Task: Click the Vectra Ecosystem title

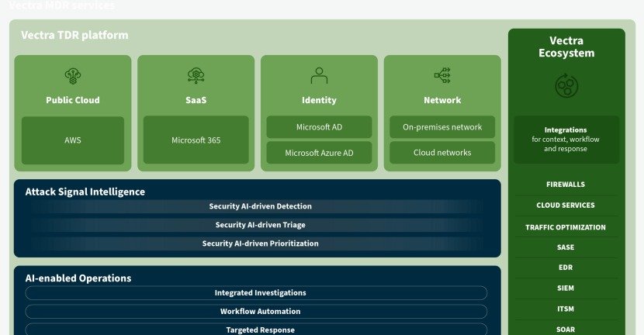Action: 566,47
